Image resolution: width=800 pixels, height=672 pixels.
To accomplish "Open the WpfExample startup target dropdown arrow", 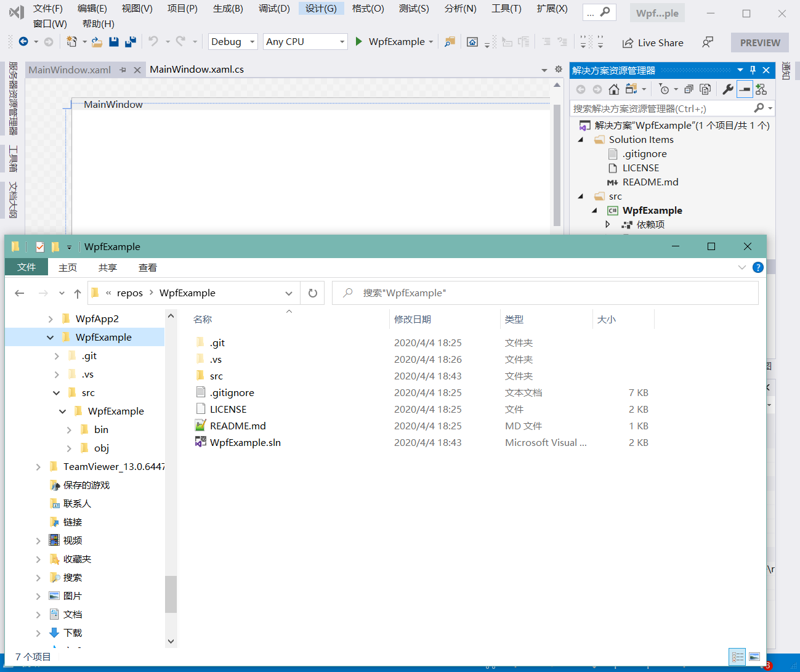I will (431, 42).
